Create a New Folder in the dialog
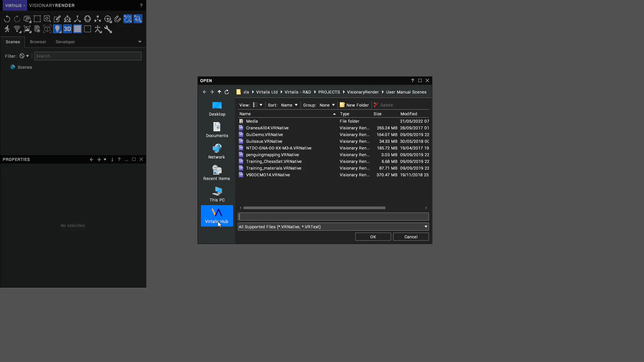 pos(354,105)
